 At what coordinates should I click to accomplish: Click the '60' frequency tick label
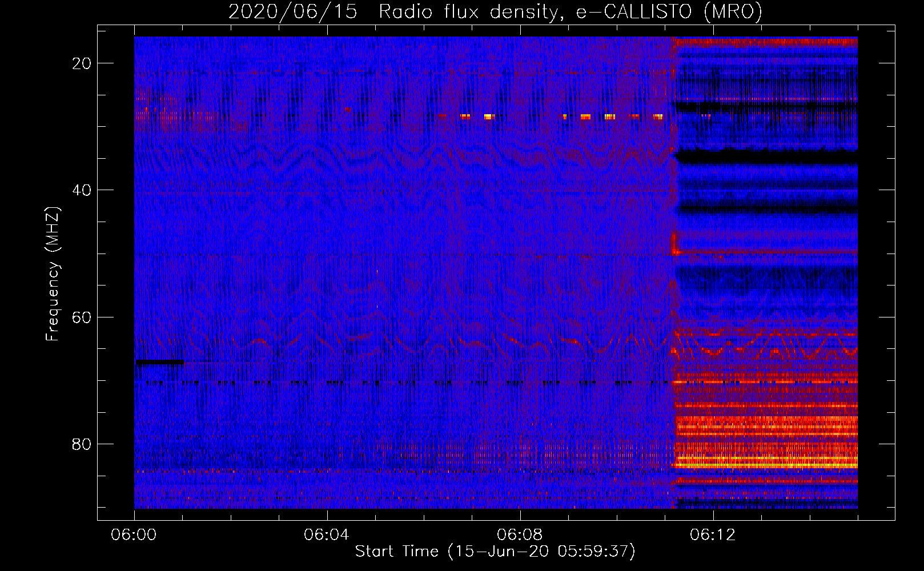pyautogui.click(x=82, y=317)
